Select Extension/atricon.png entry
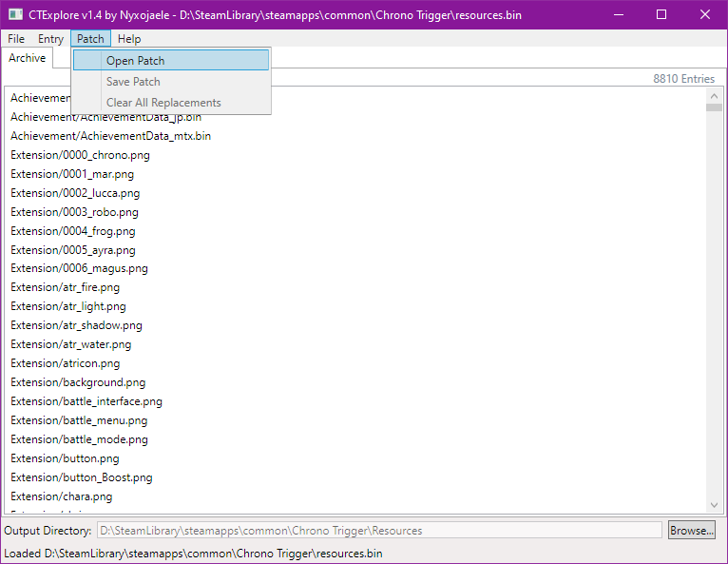The image size is (728, 564). coord(65,363)
